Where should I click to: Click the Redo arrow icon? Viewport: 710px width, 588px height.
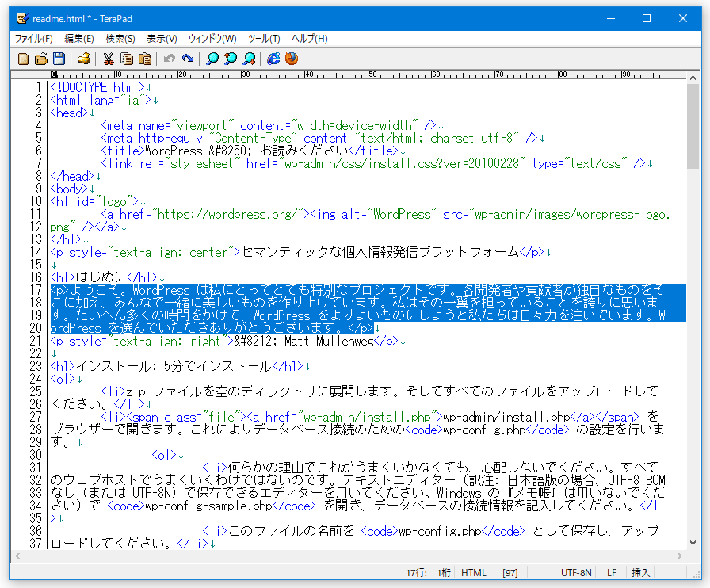coord(188,59)
